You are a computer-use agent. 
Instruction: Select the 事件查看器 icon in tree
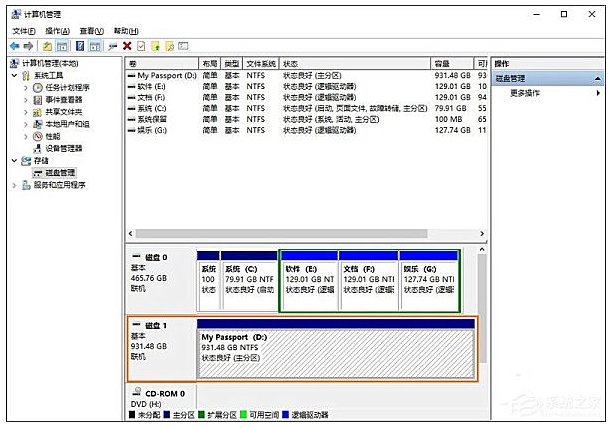pos(37,100)
